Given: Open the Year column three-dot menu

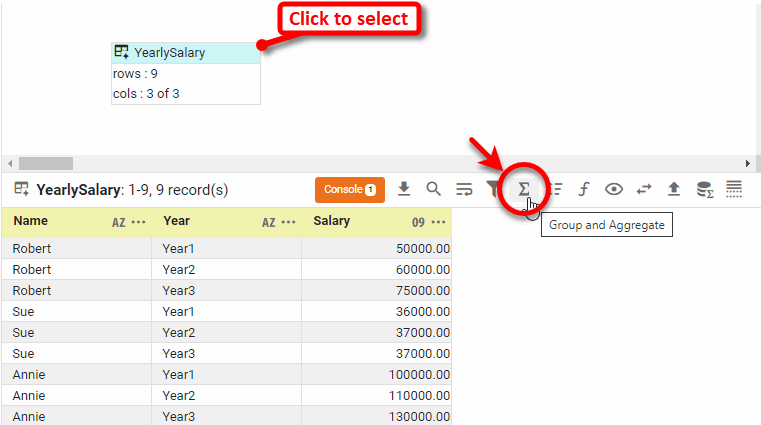Looking at the screenshot, I should pyautogui.click(x=289, y=222).
